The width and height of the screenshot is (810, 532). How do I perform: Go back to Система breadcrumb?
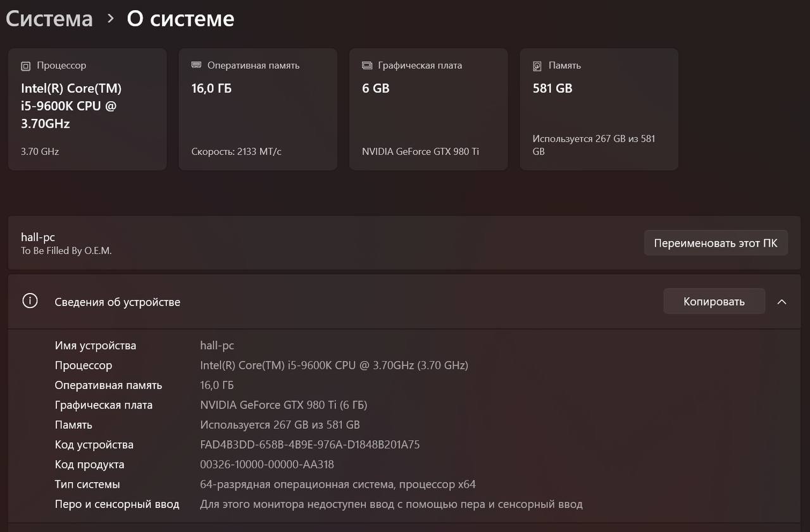[x=49, y=18]
